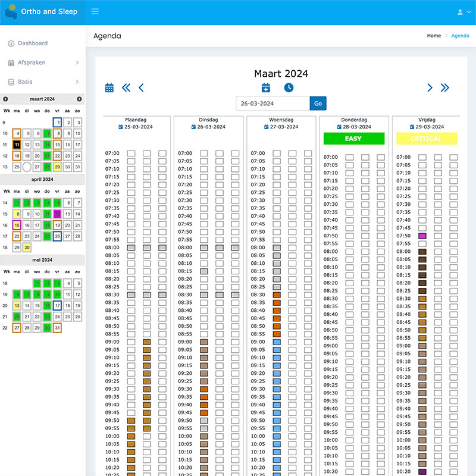The height and width of the screenshot is (476, 476).
Task: Click calendar icon next to 29-03-2024
Action: 412,127
